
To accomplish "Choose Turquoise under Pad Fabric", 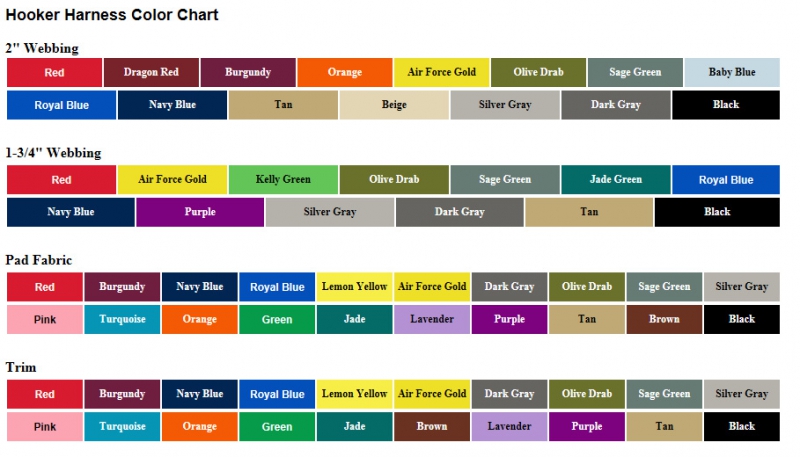I will click(122, 319).
